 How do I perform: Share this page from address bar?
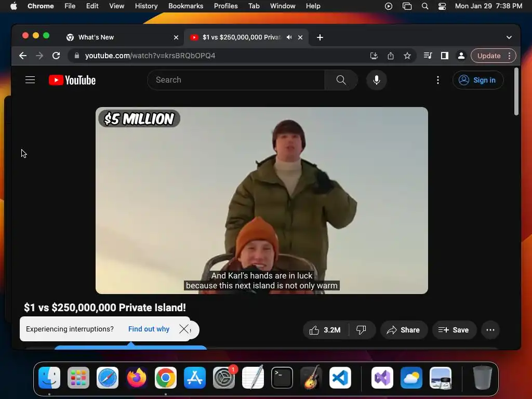click(391, 56)
